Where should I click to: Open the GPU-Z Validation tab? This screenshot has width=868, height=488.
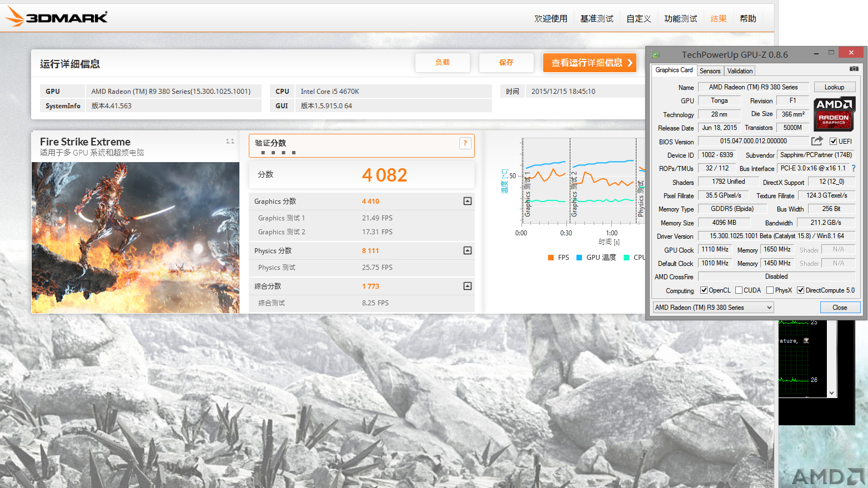[740, 71]
